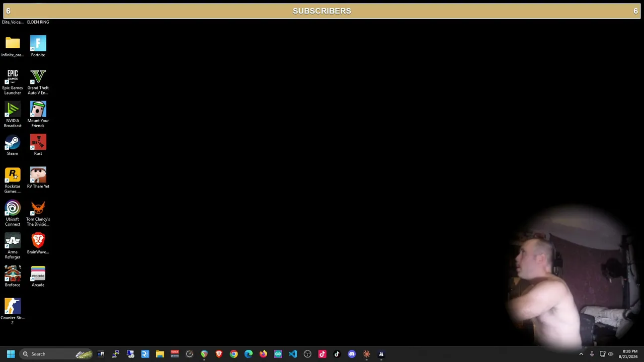The height and width of the screenshot is (362, 644).
Task: Open OBS Studio from the taskbar
Action: coord(307,354)
